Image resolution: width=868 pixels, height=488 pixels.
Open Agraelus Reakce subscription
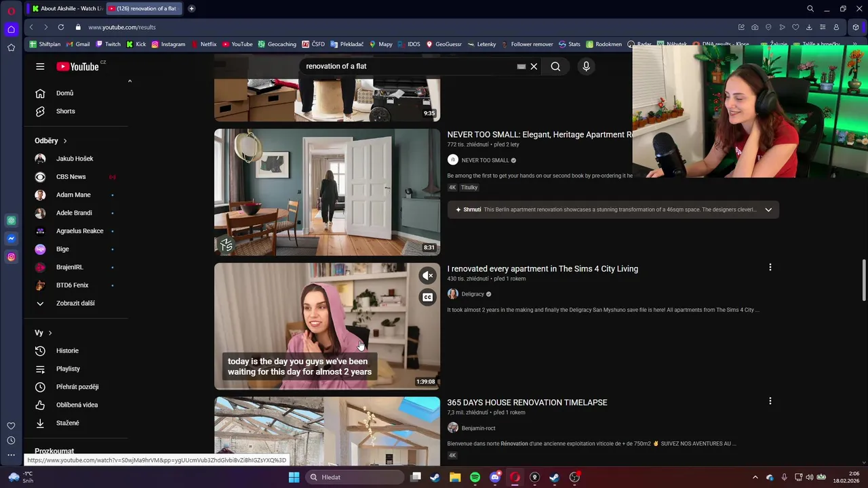(80, 231)
